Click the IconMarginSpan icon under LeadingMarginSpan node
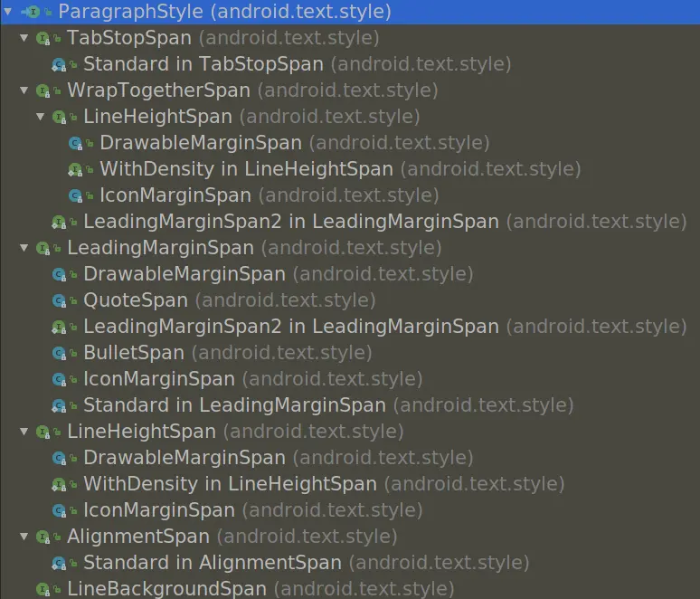The height and width of the screenshot is (599, 700). tap(59, 380)
